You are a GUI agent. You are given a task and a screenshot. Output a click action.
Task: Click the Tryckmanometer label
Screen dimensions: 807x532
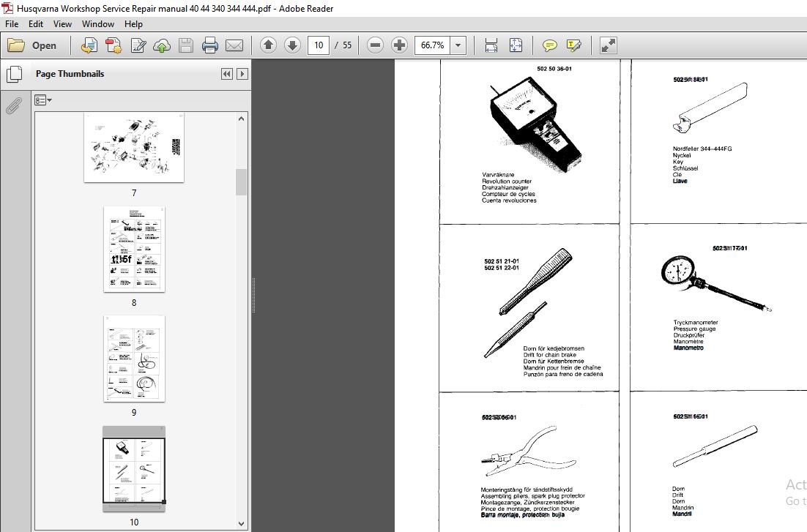pyautogui.click(x=696, y=323)
